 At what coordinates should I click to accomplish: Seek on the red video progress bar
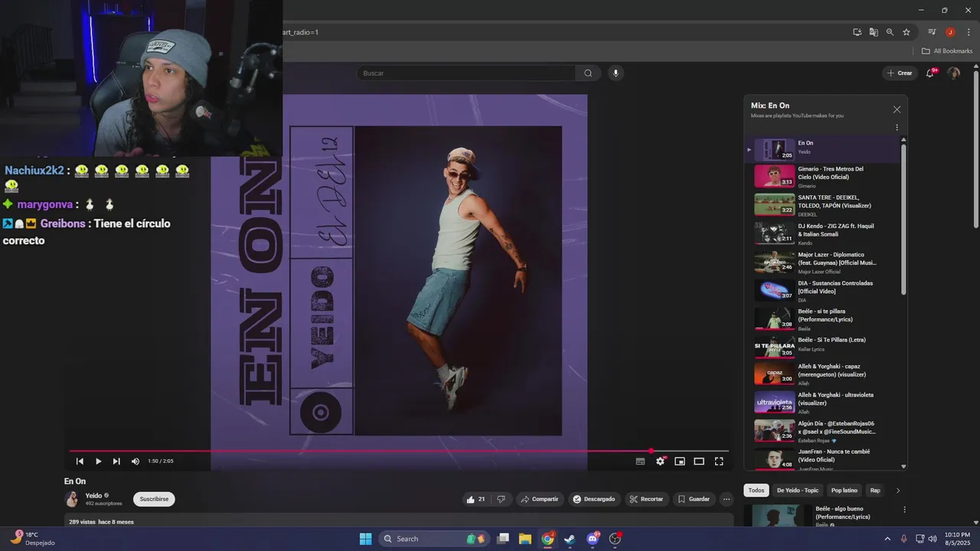pyautogui.click(x=398, y=451)
